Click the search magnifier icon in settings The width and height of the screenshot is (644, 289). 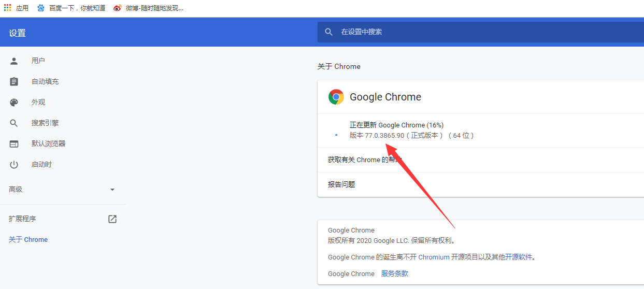(328, 32)
